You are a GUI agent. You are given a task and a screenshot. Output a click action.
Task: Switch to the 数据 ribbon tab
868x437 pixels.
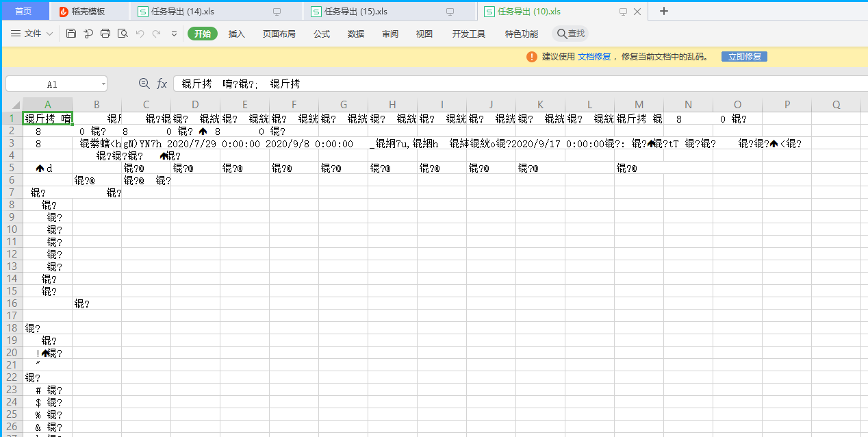click(x=355, y=33)
